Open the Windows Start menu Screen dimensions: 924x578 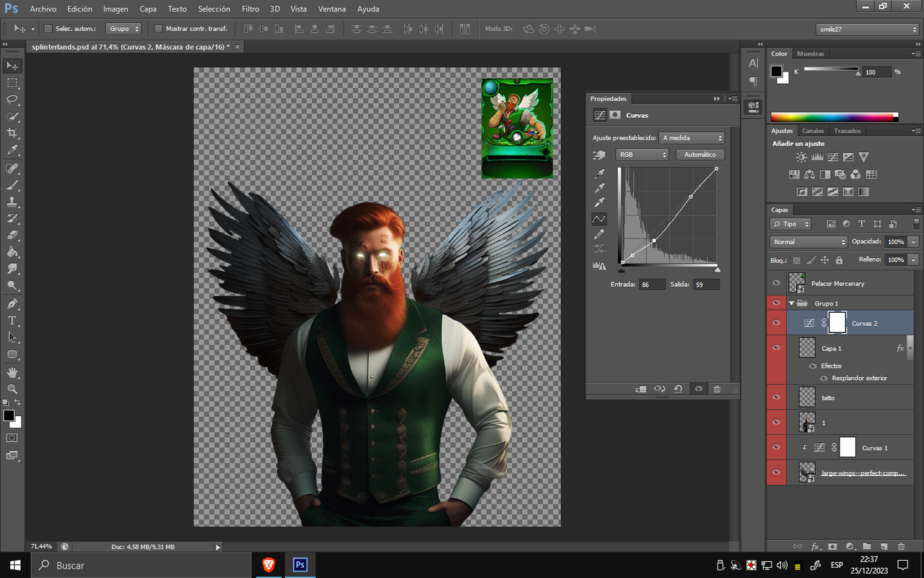(14, 565)
